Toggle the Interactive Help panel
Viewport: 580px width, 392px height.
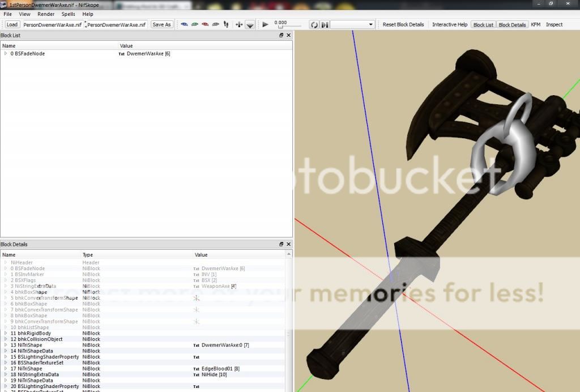click(450, 24)
